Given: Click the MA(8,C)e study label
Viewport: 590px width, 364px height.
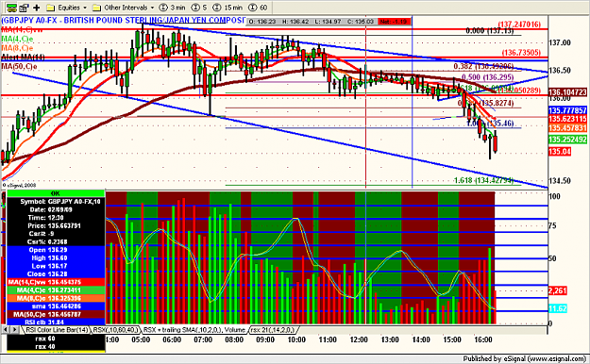Looking at the screenshot, I should [x=17, y=48].
